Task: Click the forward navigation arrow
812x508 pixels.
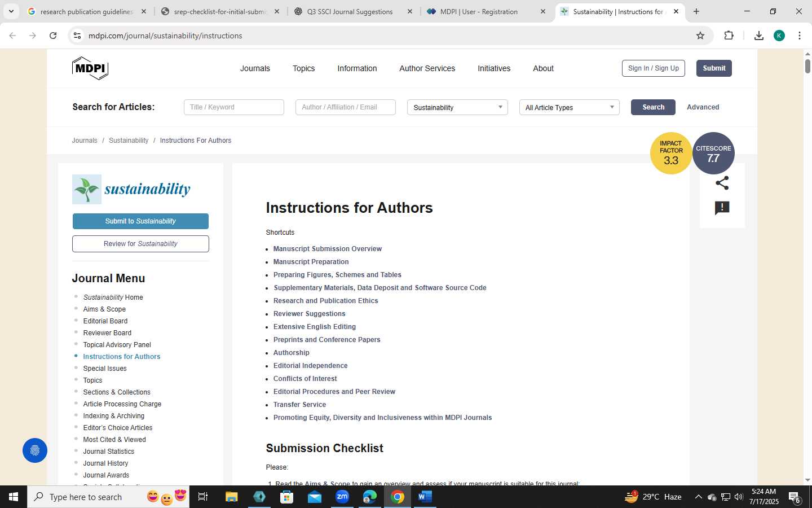Action: pos(33,36)
